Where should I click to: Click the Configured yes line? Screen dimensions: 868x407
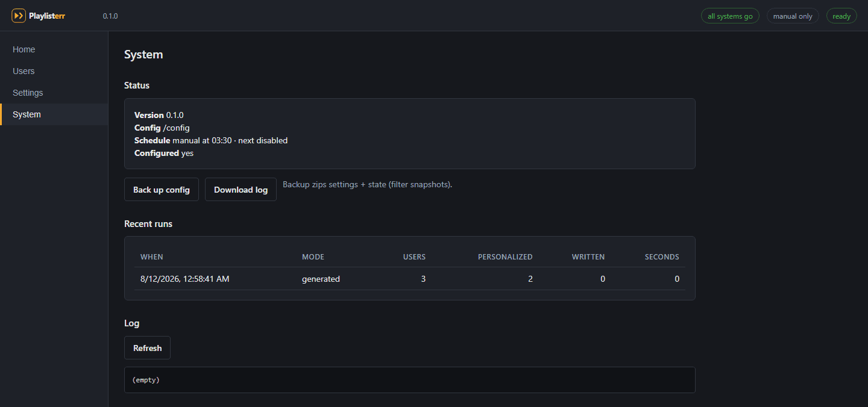tap(164, 153)
